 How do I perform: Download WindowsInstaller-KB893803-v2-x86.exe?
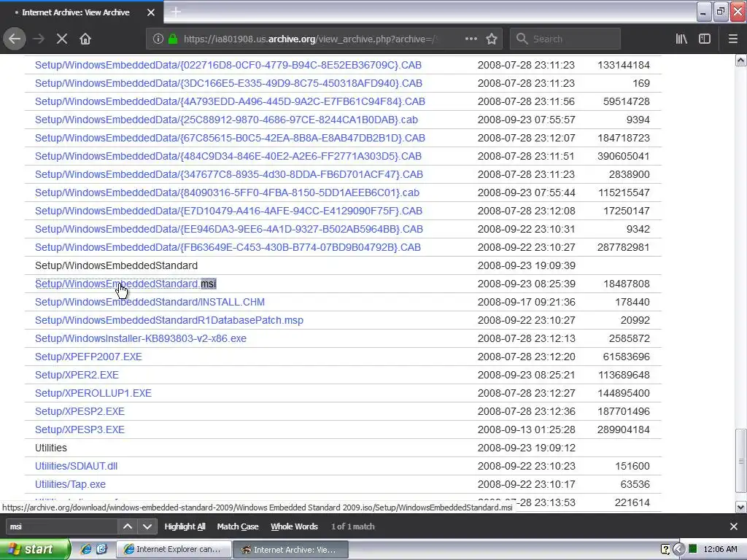pyautogui.click(x=141, y=338)
